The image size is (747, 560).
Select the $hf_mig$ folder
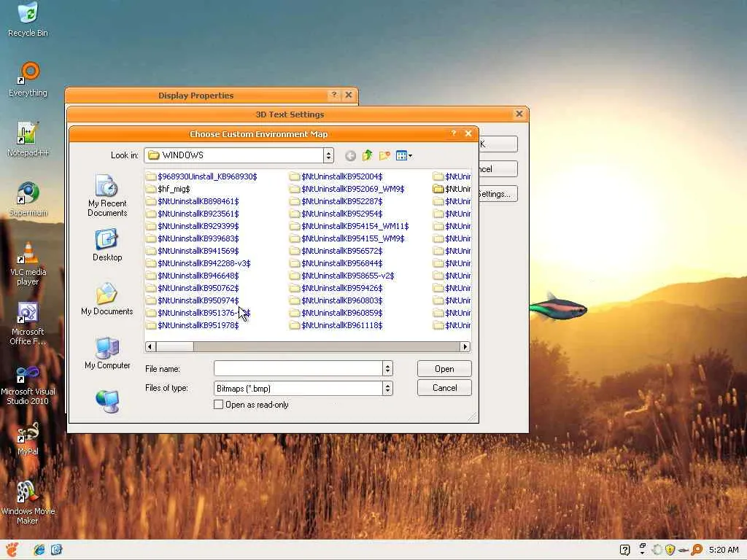(169, 189)
